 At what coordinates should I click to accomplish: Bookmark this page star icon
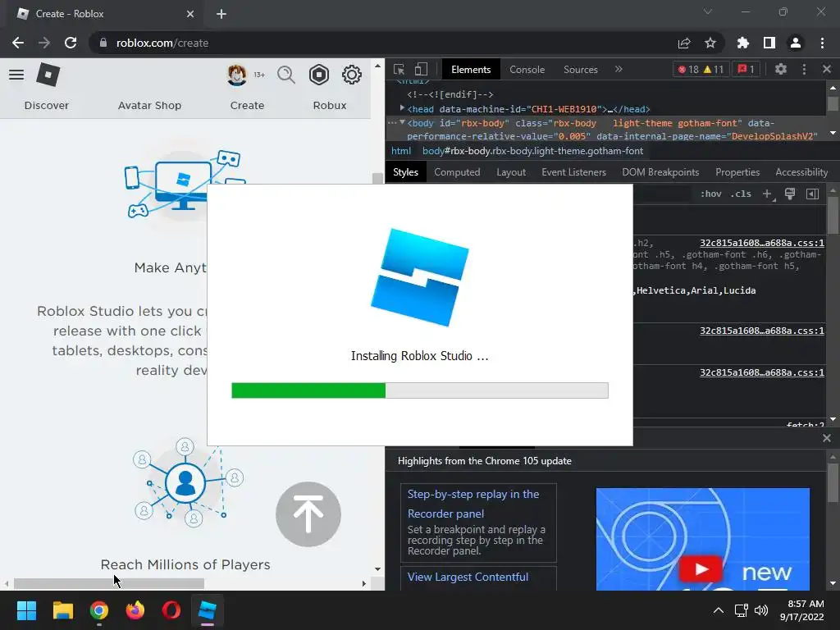click(x=710, y=43)
